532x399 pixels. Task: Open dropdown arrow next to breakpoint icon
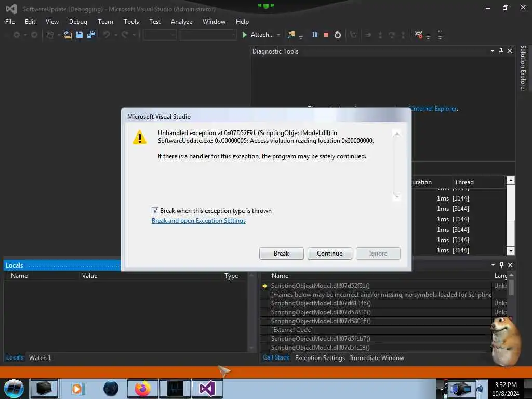428,37
